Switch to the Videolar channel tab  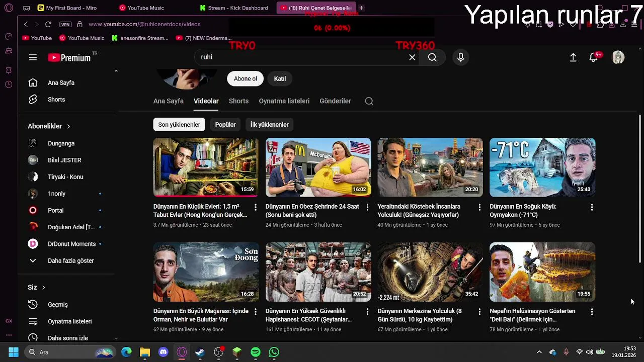pos(206,101)
